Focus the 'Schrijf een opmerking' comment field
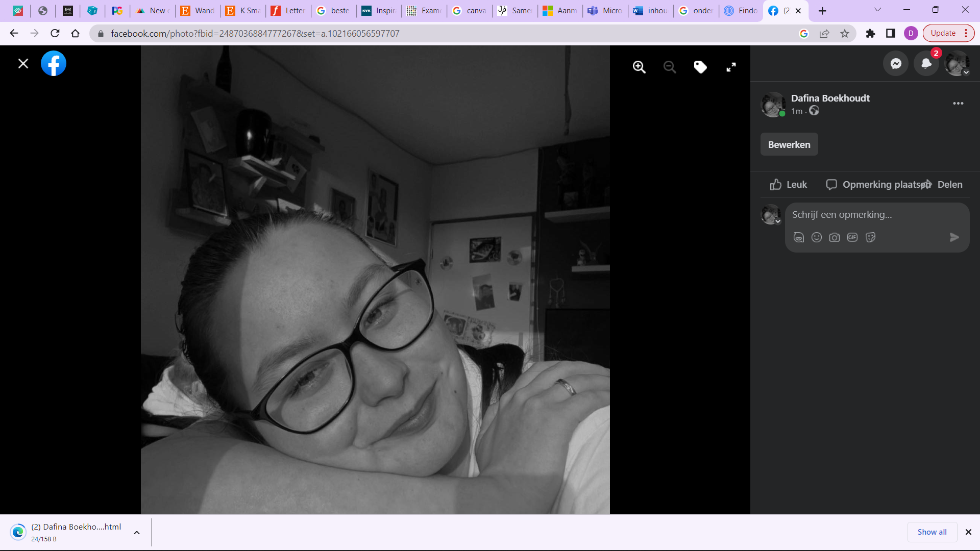The width and height of the screenshot is (980, 551). click(x=877, y=215)
